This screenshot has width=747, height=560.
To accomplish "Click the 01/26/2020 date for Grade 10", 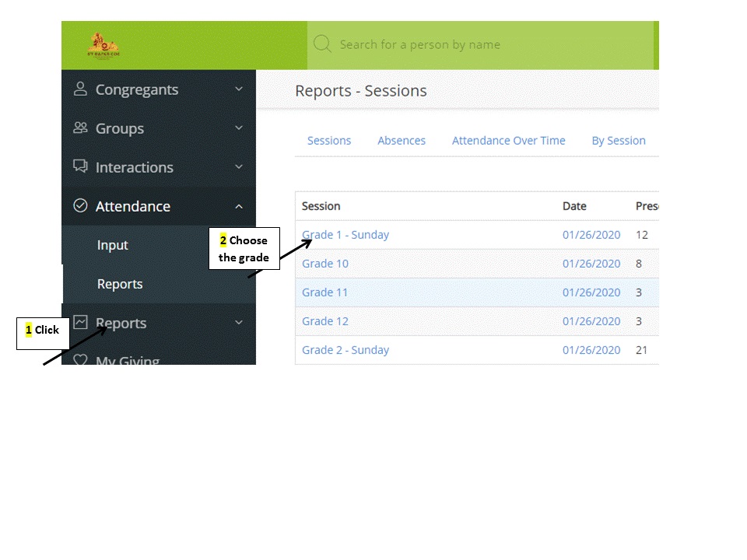I will tap(591, 264).
